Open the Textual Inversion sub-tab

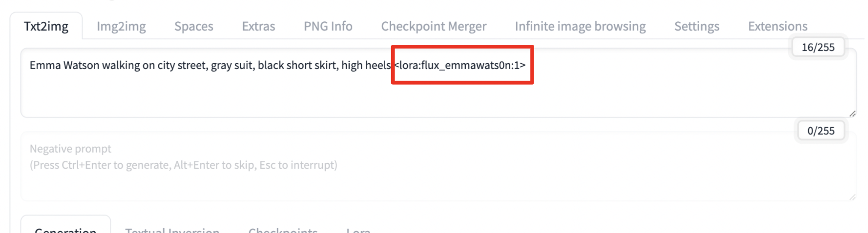pyautogui.click(x=172, y=230)
